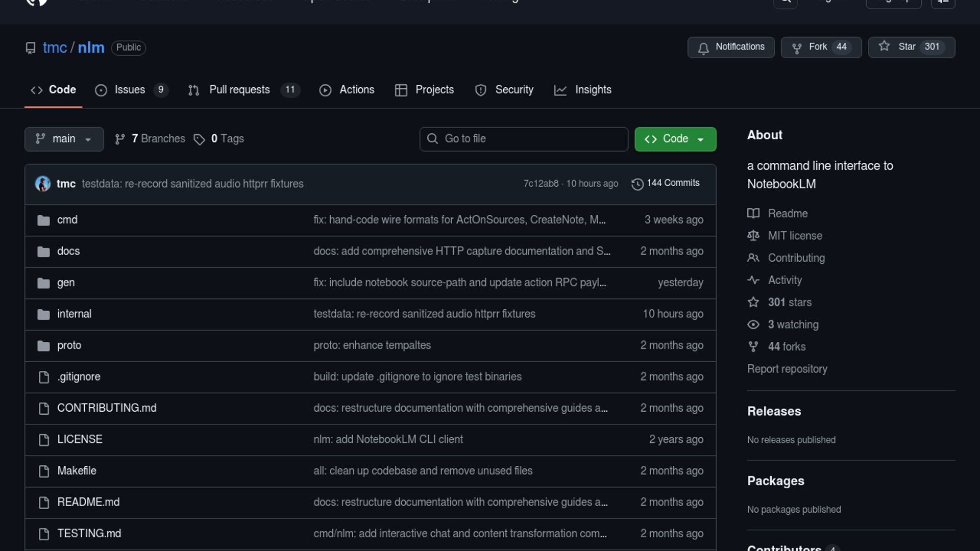The height and width of the screenshot is (551, 980).
Task: Go to the Insights tab
Action: pyautogui.click(x=593, y=90)
